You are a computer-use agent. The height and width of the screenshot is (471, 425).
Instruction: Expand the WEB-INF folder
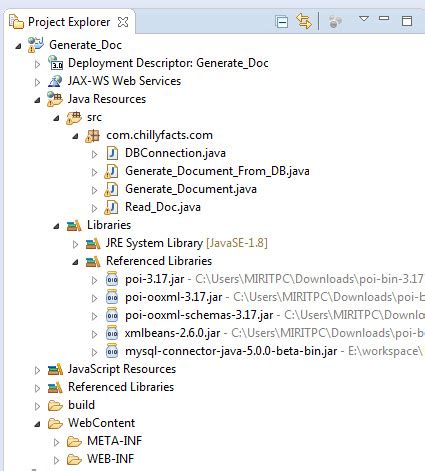pos(56,460)
